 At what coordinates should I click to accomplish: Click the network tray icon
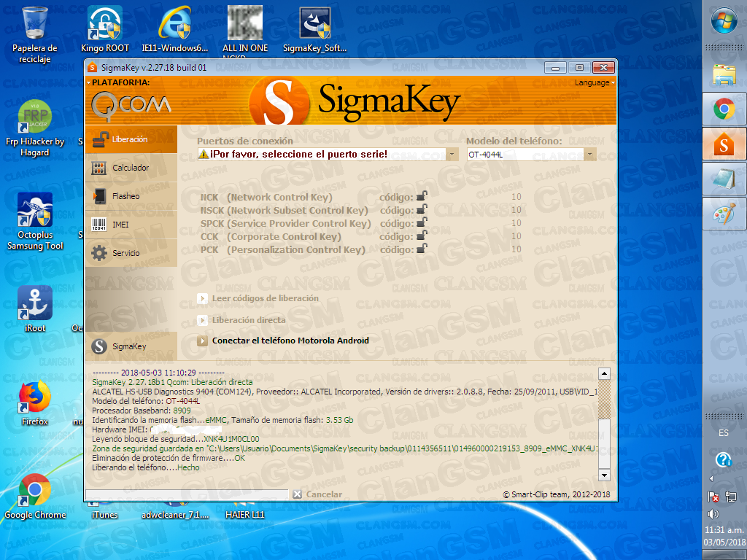click(730, 497)
